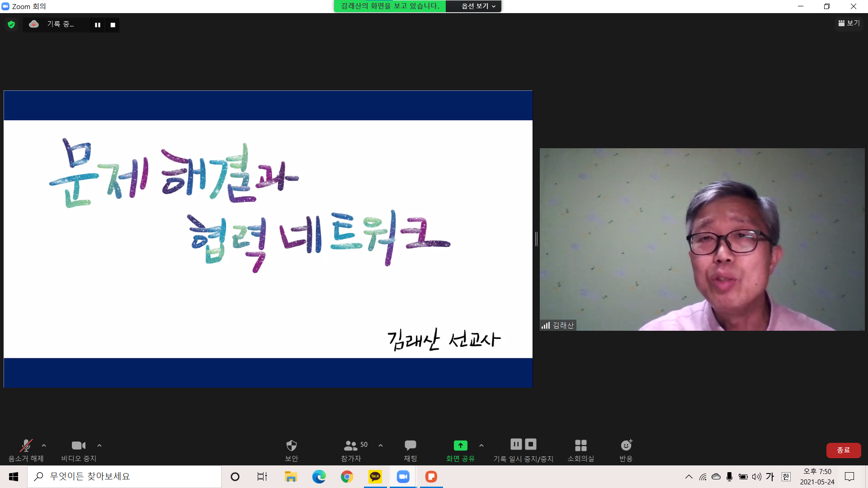Screen dimensions: 868x488
Task: Click the green encryption shield icon
Action: (11, 24)
